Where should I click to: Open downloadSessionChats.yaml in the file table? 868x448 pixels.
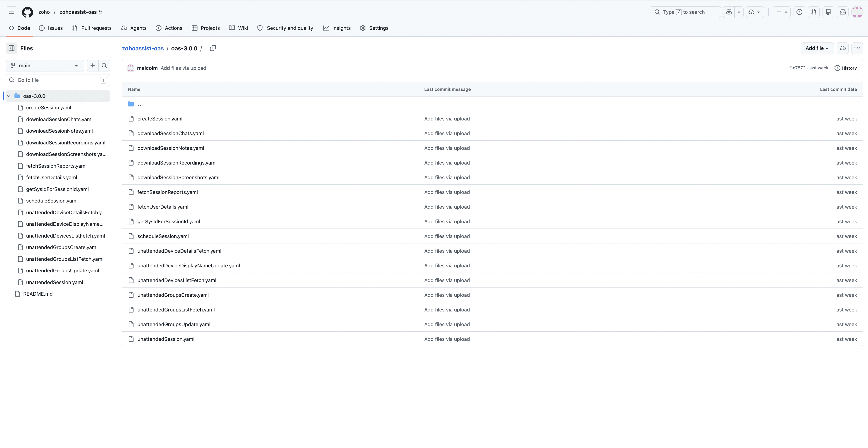point(171,134)
